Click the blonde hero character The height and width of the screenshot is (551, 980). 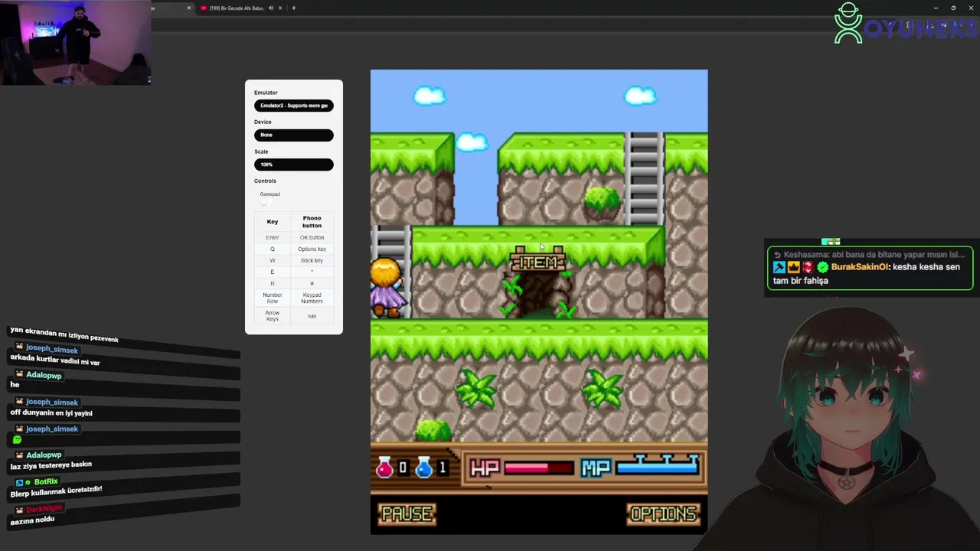click(x=387, y=288)
